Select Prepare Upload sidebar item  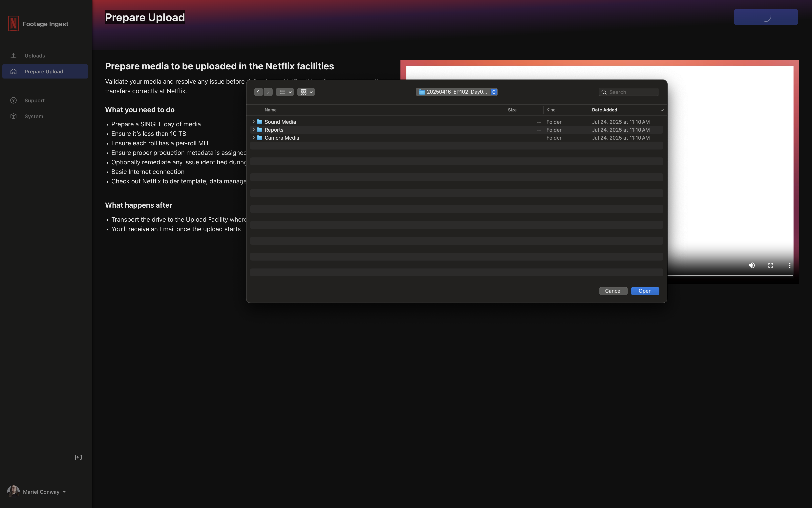[x=45, y=71]
